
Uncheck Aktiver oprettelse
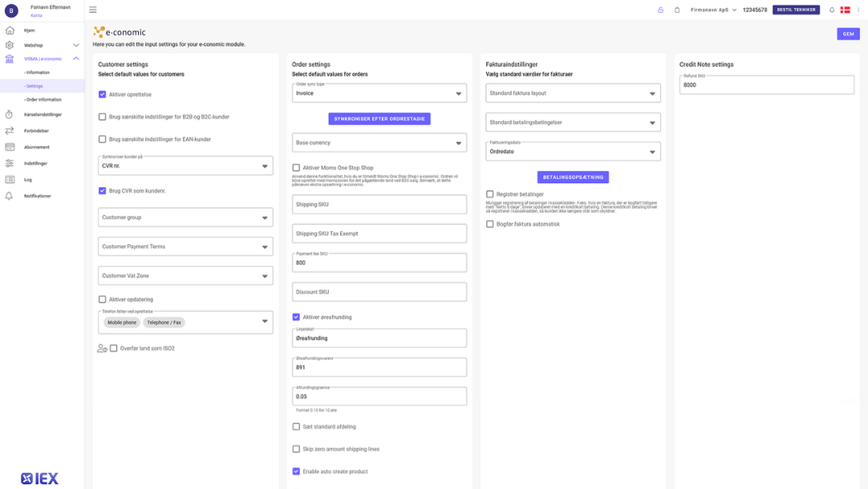(x=101, y=93)
